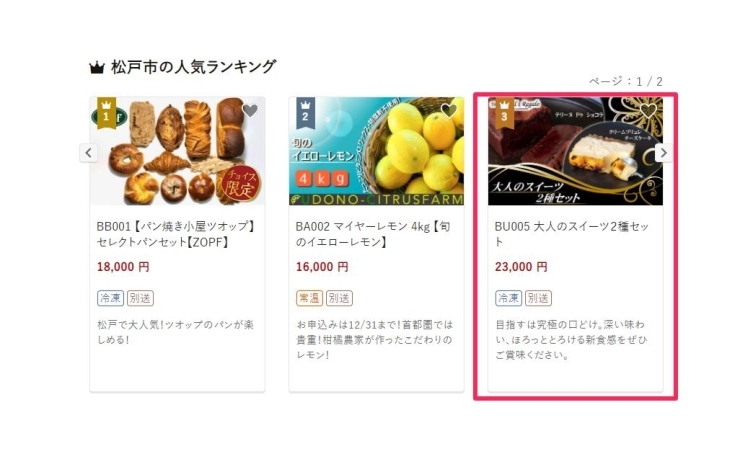Screen dimensions: 740x459
Task: Open the yellow lemon 4kg product photo
Action: tap(377, 151)
